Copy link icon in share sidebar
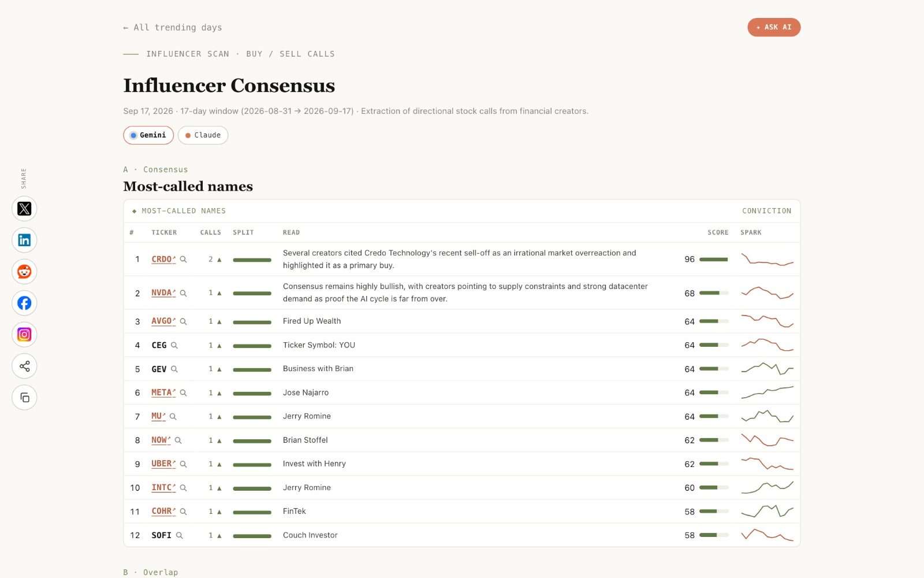This screenshot has width=924, height=578. click(x=24, y=398)
